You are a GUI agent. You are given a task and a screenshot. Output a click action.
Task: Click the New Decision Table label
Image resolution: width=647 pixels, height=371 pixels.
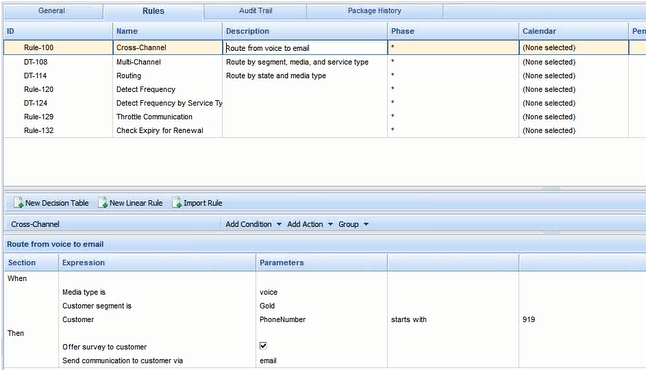coord(57,203)
